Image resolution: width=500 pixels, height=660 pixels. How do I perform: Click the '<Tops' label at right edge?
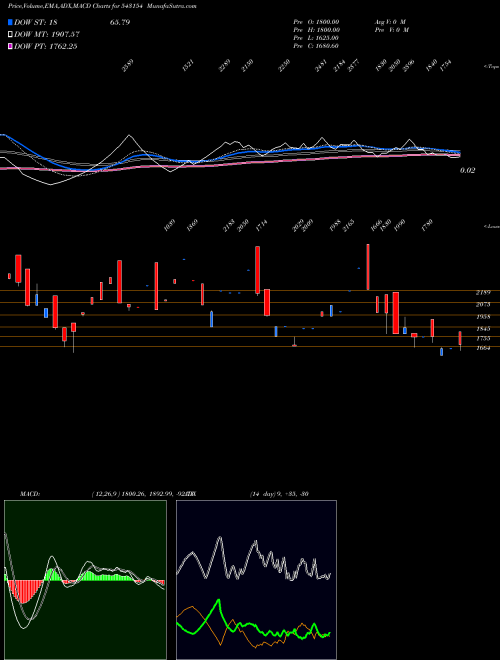491,67
